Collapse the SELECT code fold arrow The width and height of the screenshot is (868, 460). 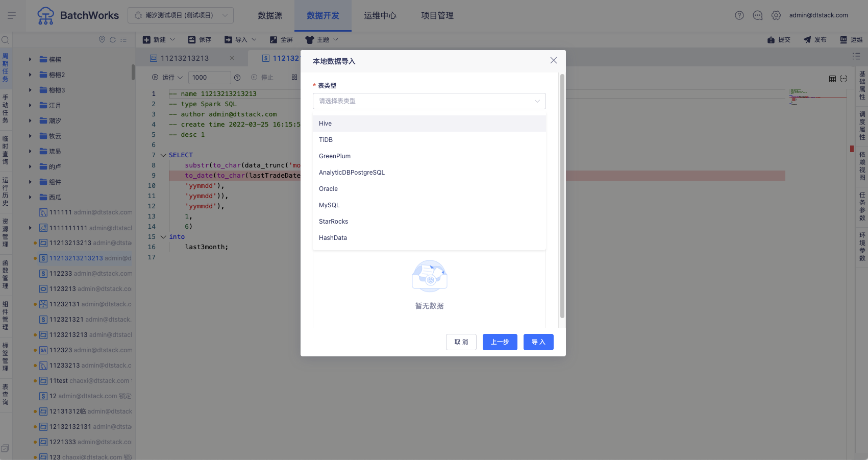point(163,155)
